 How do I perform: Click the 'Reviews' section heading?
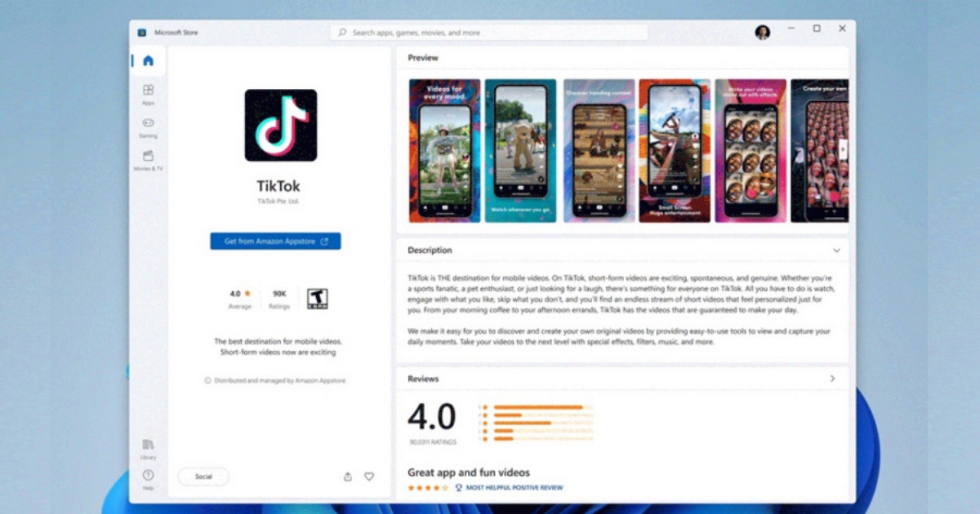(x=423, y=379)
